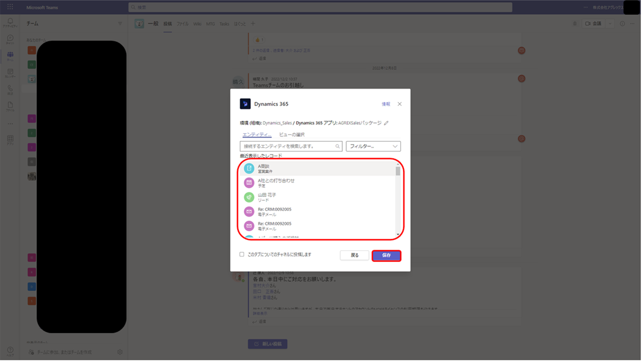Expand the フィルター dropdown
This screenshot has width=644, height=362.
pos(374,146)
